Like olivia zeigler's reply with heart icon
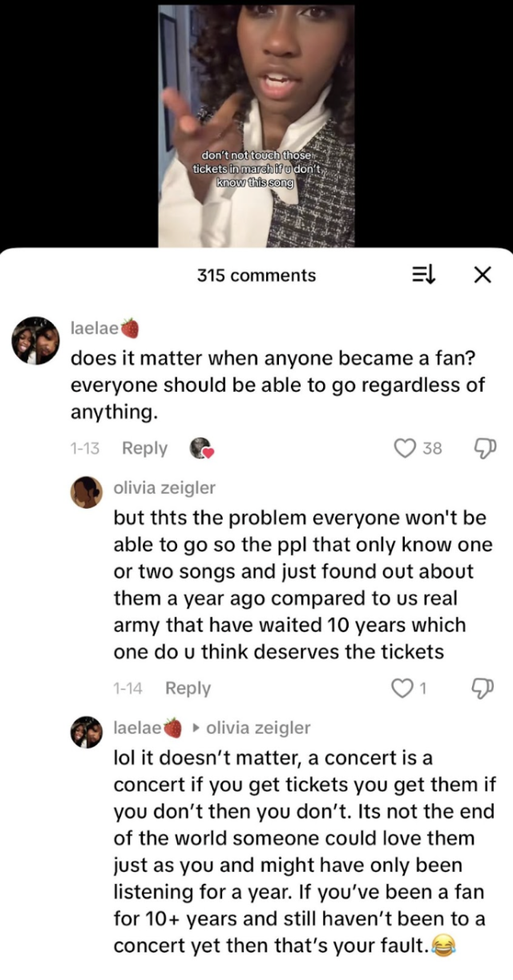 pos(401,688)
